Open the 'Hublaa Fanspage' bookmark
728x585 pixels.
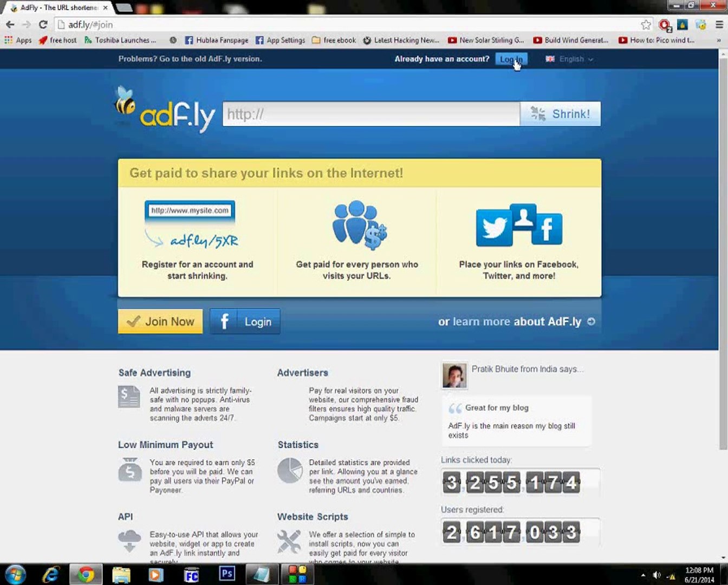coord(217,40)
